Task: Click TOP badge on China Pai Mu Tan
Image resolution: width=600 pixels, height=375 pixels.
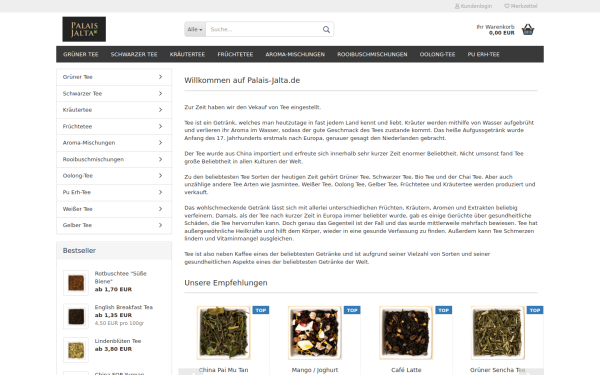Action: tap(261, 310)
